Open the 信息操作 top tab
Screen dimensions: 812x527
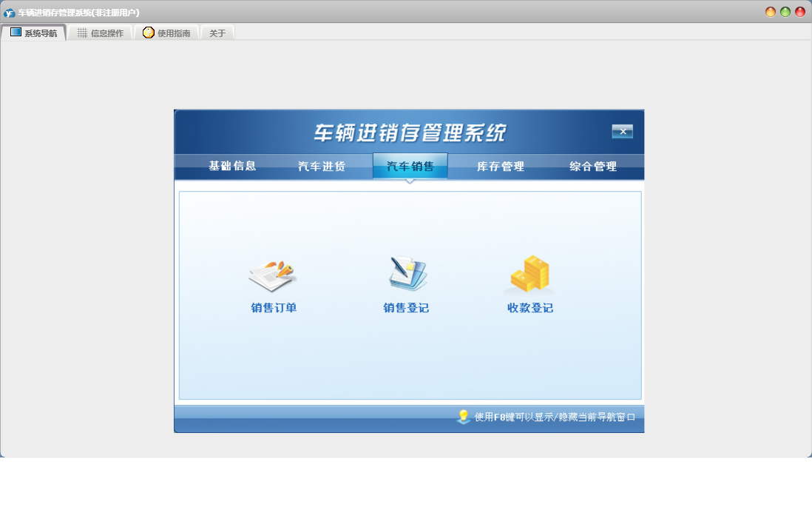(101, 33)
